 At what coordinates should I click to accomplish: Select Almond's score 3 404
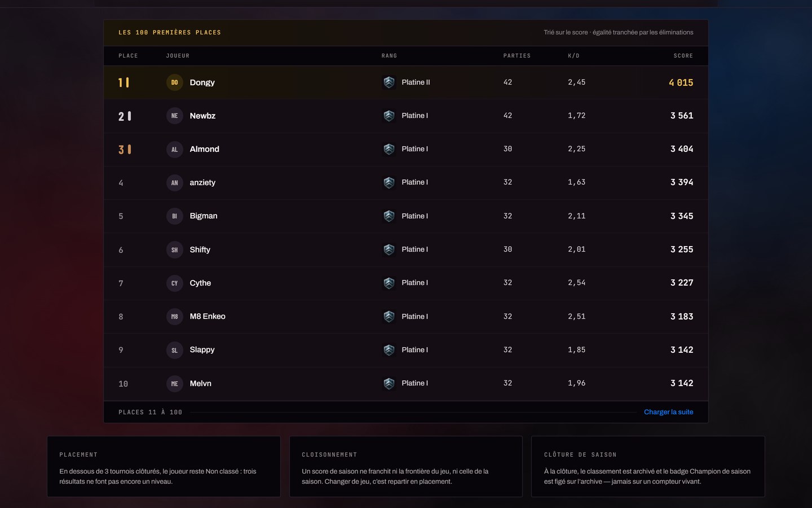click(x=682, y=149)
